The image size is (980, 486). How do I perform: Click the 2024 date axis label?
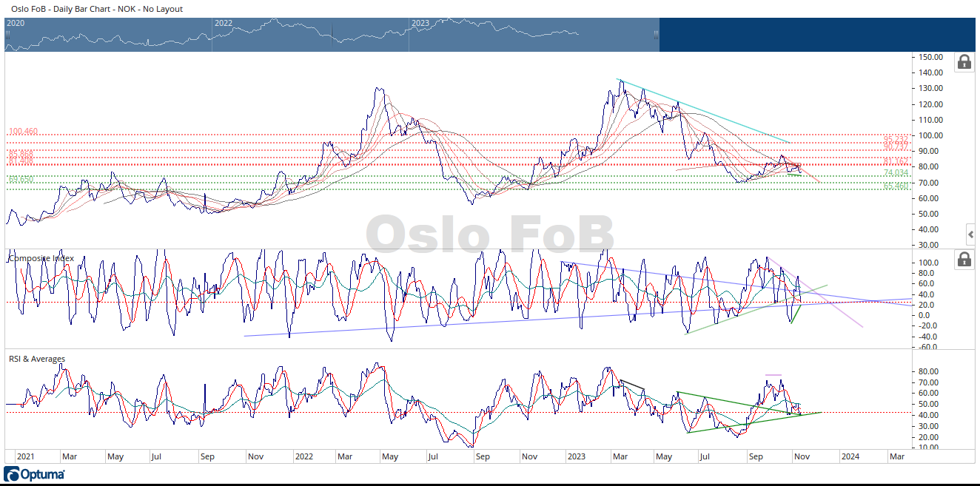(849, 456)
